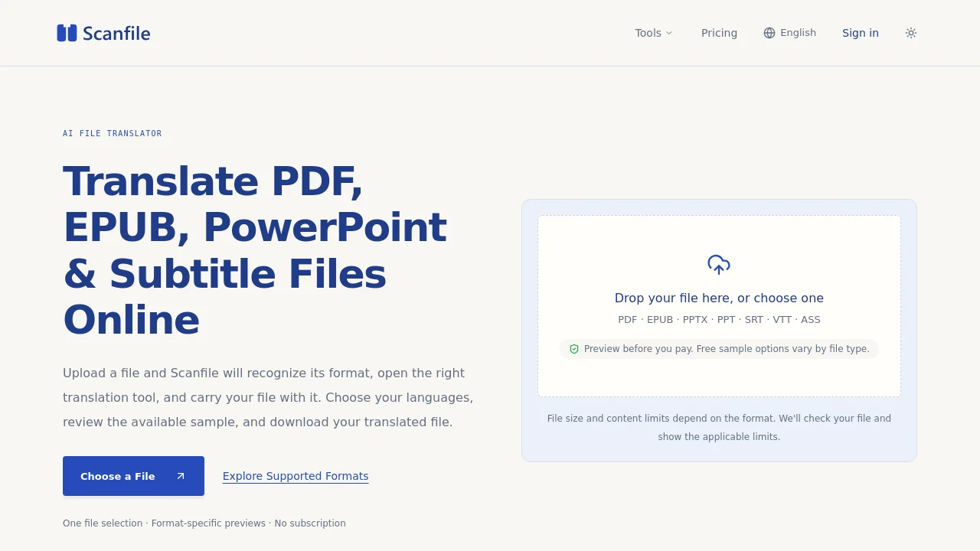The height and width of the screenshot is (551, 980).
Task: Click the green shield check icon
Action: click(574, 349)
